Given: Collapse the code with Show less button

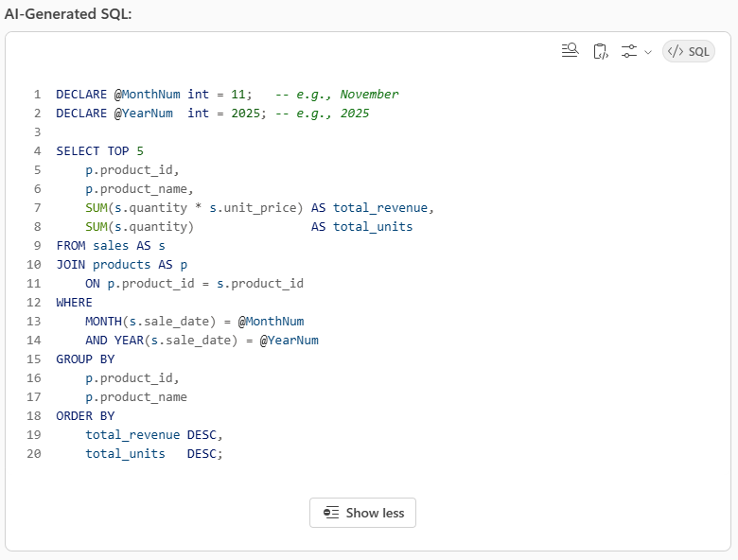Looking at the screenshot, I should (362, 513).
